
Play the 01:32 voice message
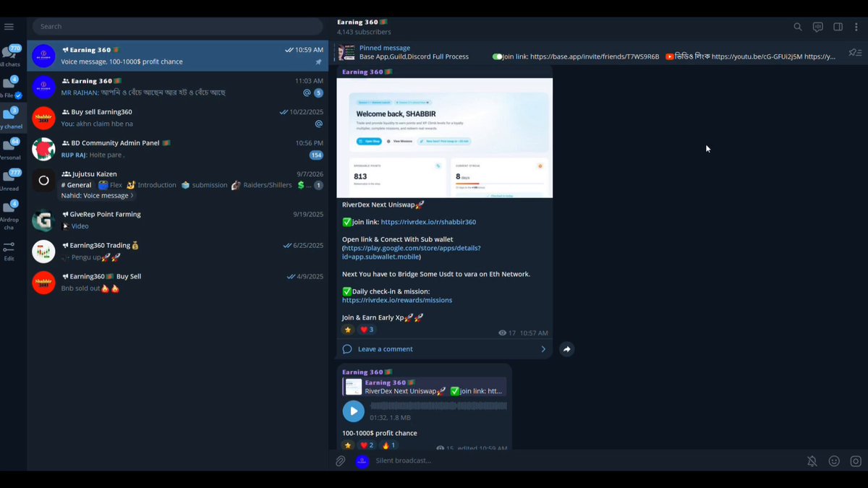(x=353, y=411)
